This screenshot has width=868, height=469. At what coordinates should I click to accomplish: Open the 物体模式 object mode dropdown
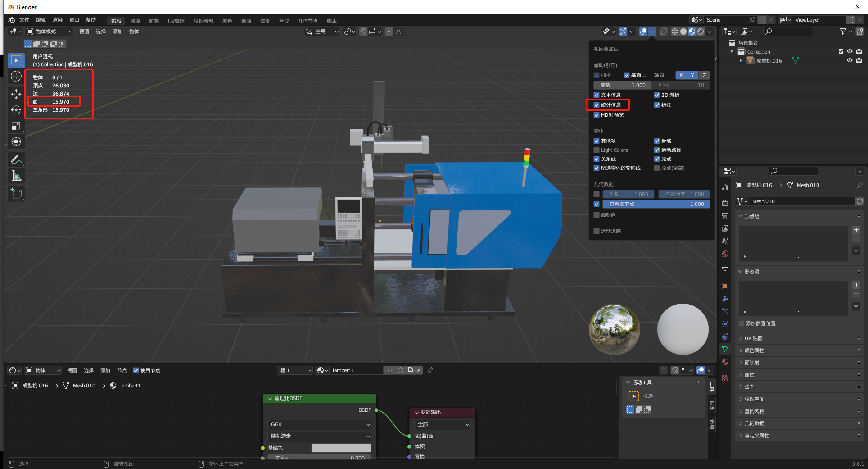pyautogui.click(x=50, y=32)
